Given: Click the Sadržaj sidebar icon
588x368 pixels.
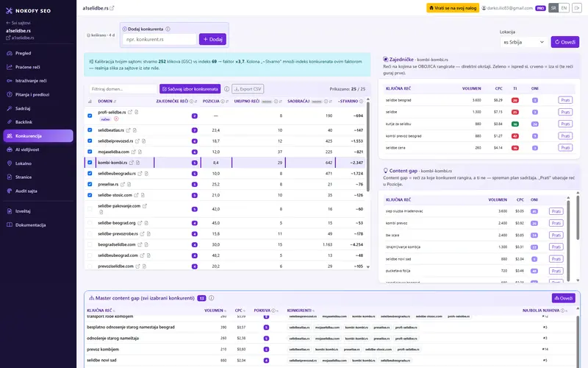Looking at the screenshot, I should point(10,108).
